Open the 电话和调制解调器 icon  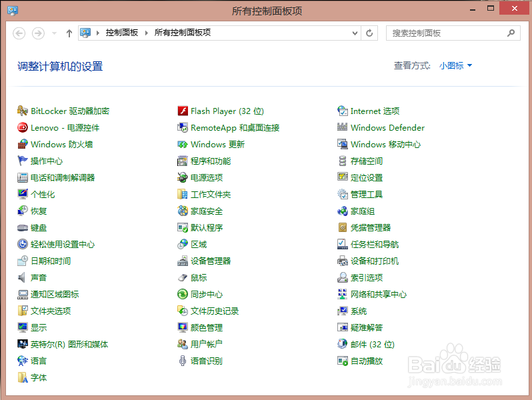pos(23,177)
